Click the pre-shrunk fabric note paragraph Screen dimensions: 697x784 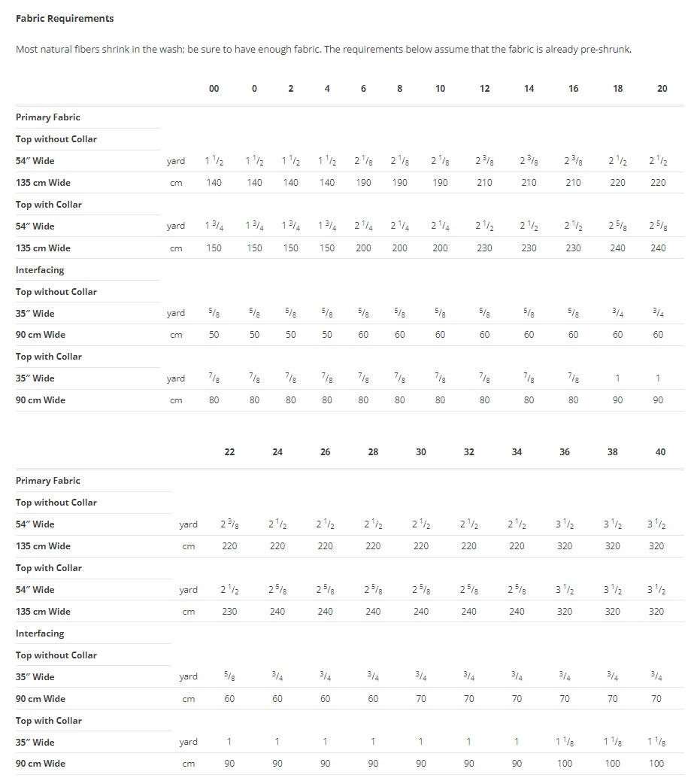point(323,50)
